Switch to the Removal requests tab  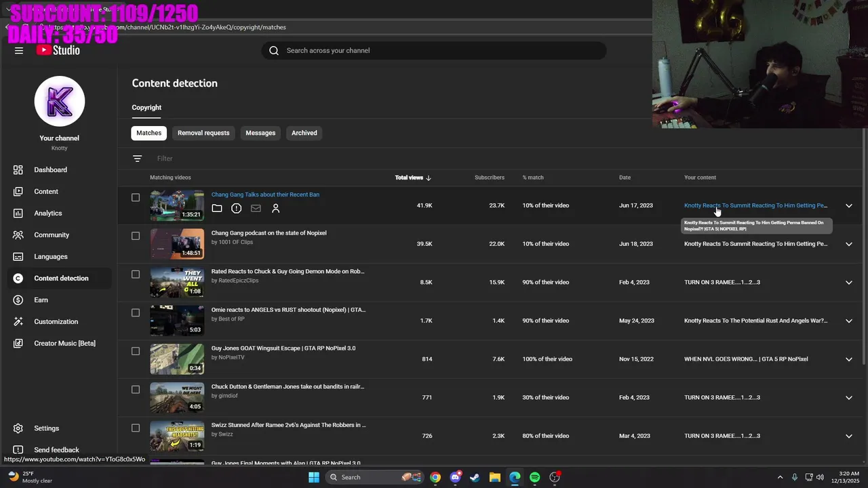(x=203, y=133)
